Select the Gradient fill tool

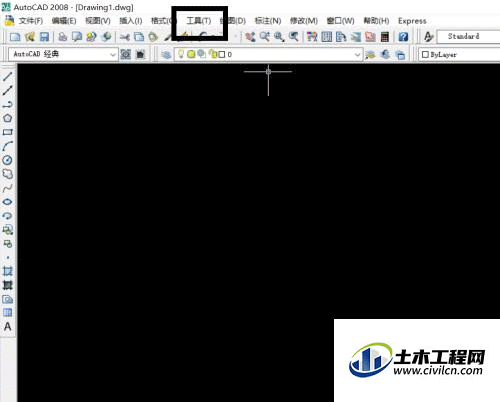8,285
